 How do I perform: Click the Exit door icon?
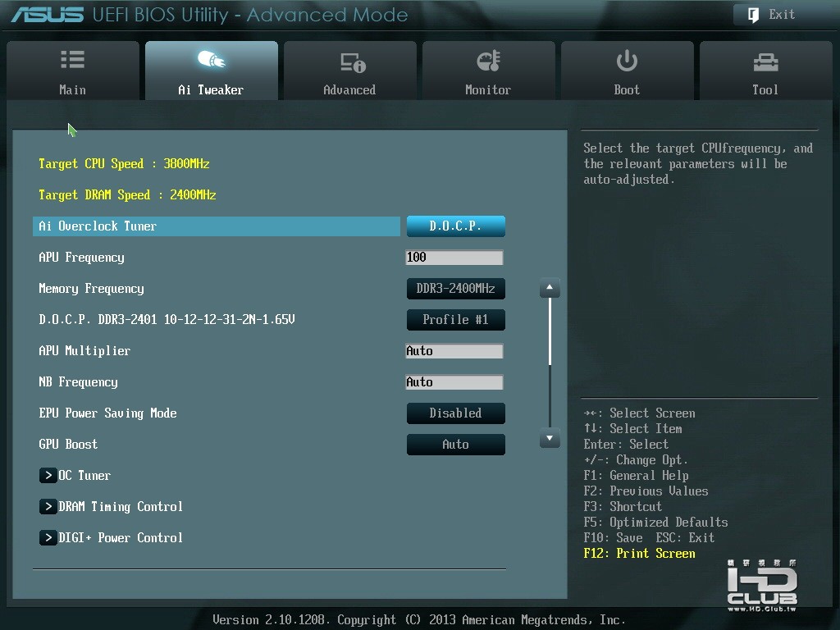(x=753, y=15)
